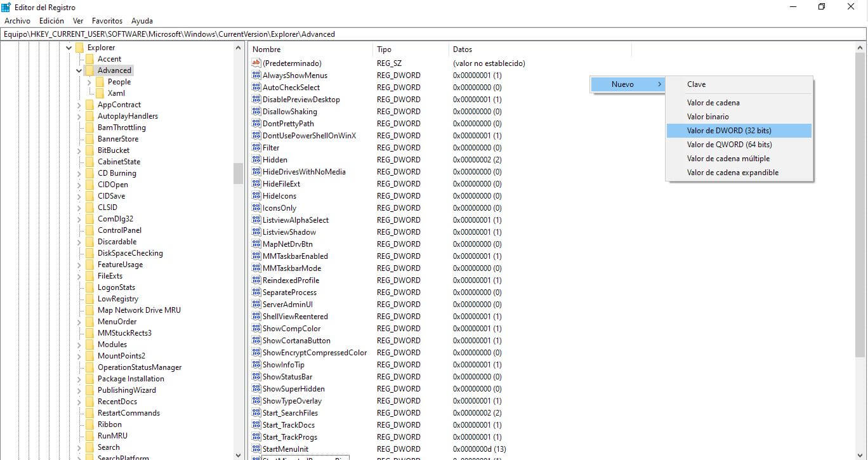Click the registry path address bar
868x460 pixels.
click(x=433, y=34)
